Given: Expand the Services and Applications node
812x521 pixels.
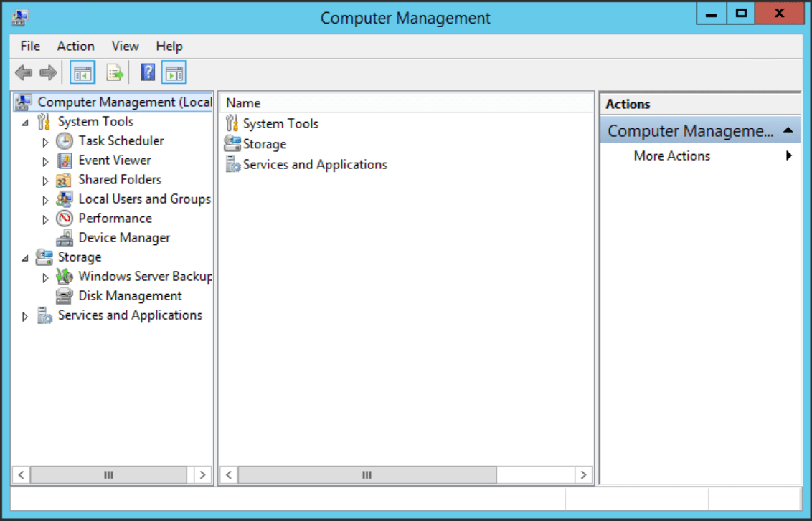Looking at the screenshot, I should pyautogui.click(x=24, y=315).
